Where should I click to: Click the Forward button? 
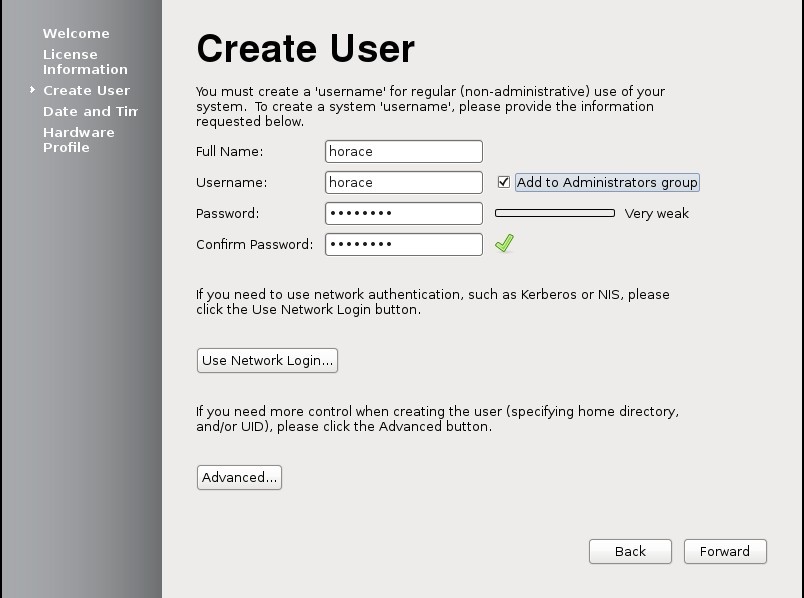(x=725, y=551)
